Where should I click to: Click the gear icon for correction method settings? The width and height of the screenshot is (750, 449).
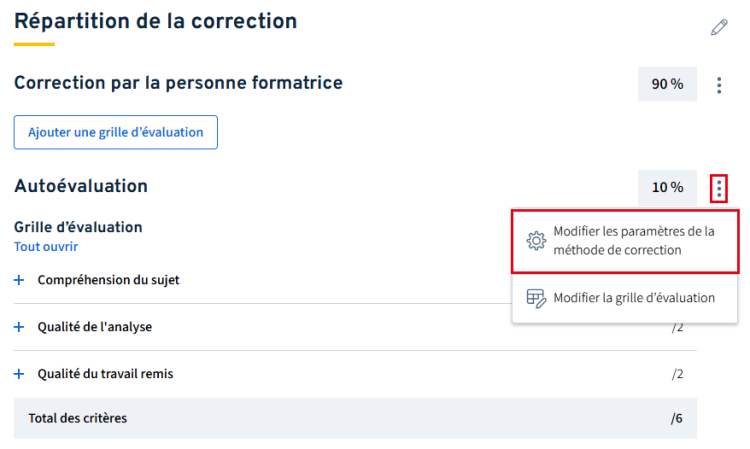536,241
